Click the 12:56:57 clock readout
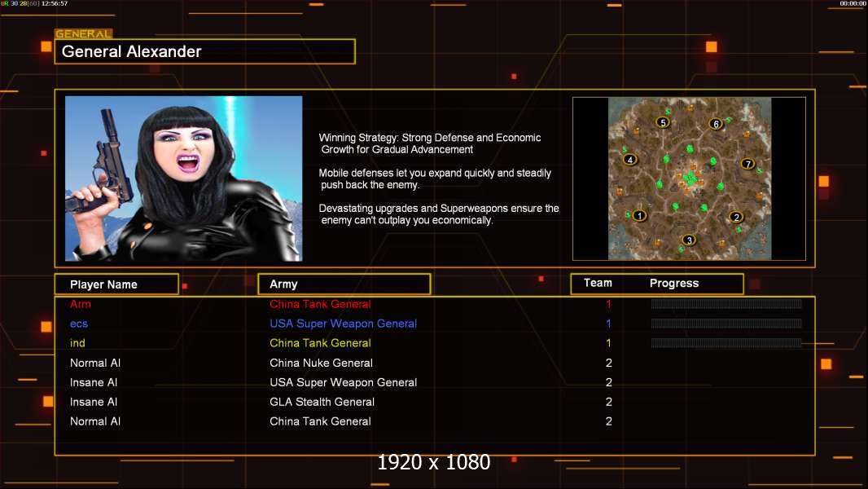Screen dimensions: 868x489 55,3
